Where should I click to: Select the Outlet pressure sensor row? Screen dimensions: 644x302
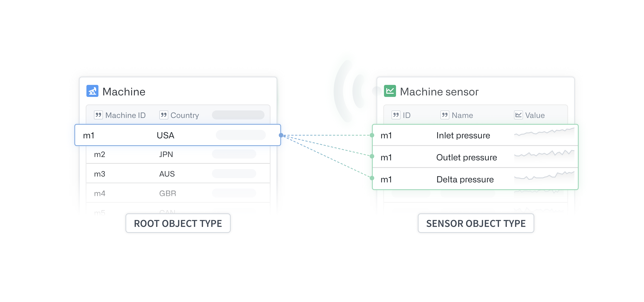pyautogui.click(x=475, y=157)
